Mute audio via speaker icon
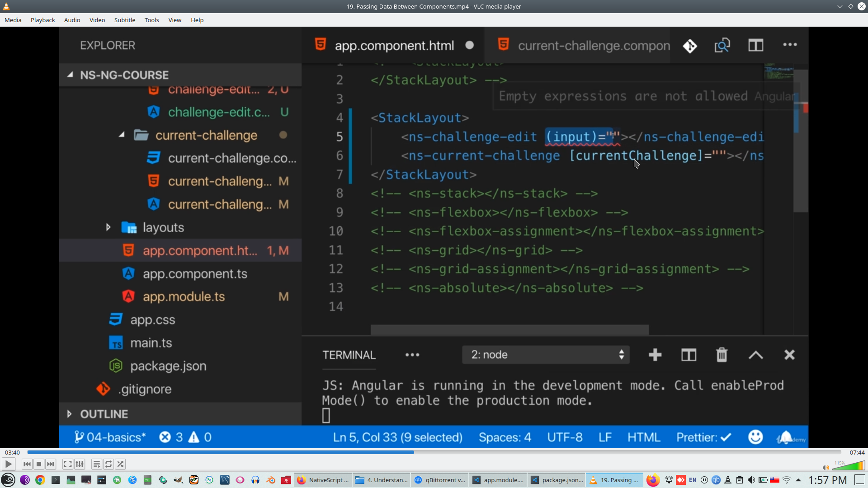 (826, 467)
